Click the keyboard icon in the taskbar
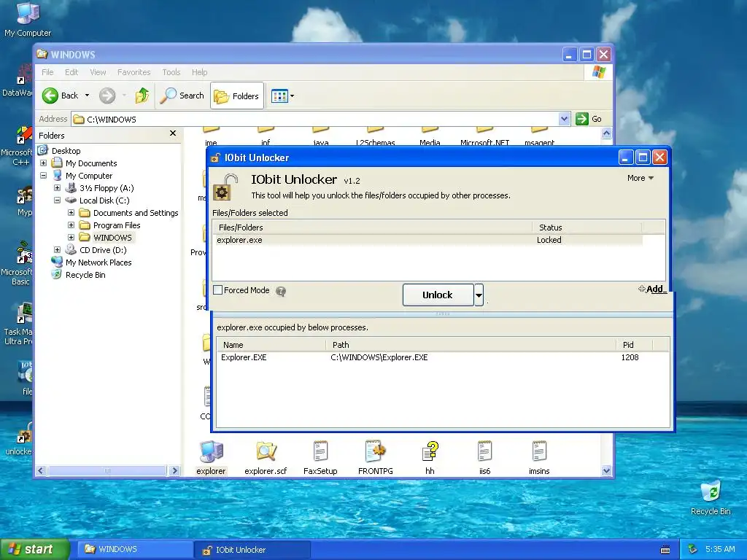Viewport: 747px width, 560px height. coord(665,550)
